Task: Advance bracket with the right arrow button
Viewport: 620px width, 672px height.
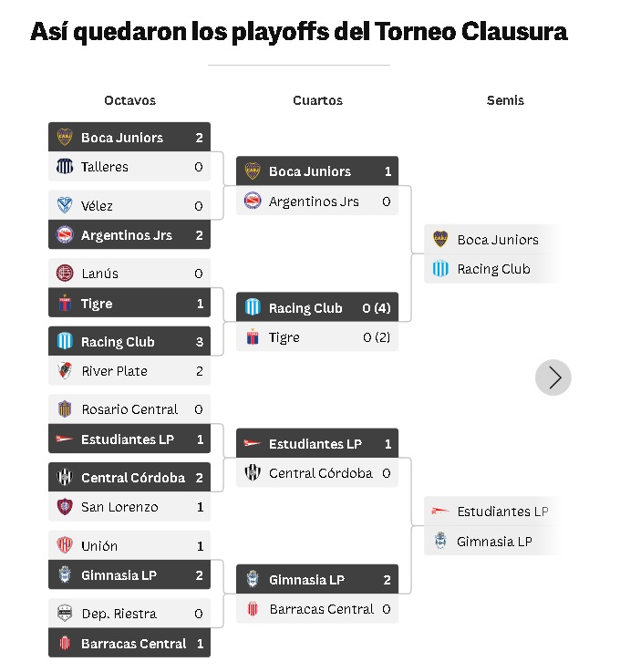Action: (553, 377)
